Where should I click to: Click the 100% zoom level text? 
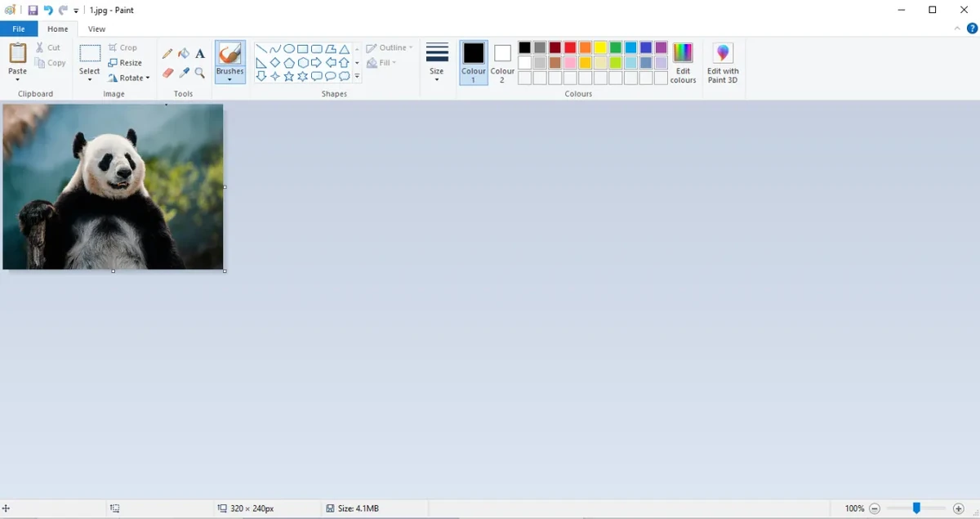[x=854, y=508]
